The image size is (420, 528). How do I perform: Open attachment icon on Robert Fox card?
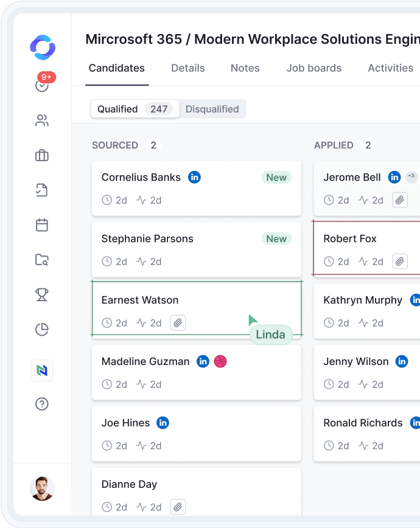click(400, 262)
